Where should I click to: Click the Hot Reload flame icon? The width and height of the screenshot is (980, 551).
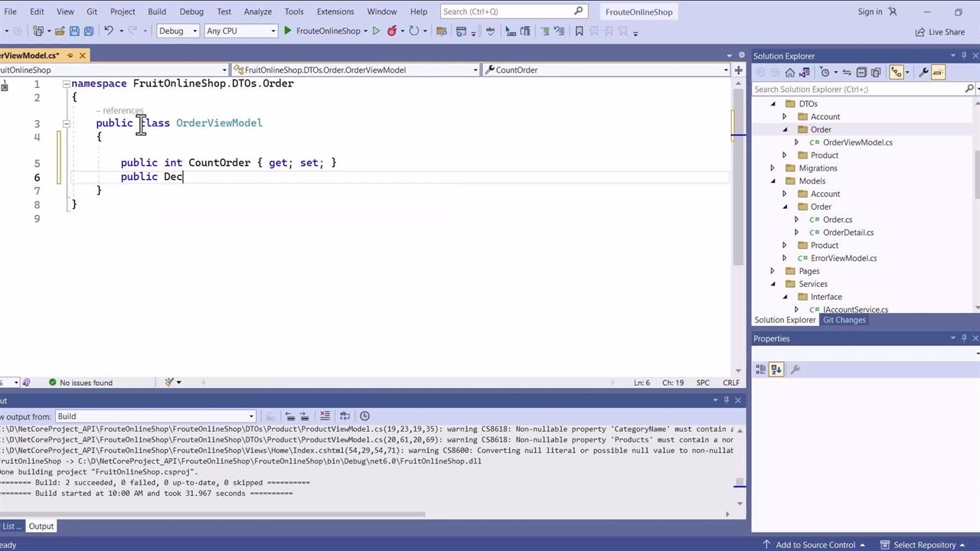(392, 31)
